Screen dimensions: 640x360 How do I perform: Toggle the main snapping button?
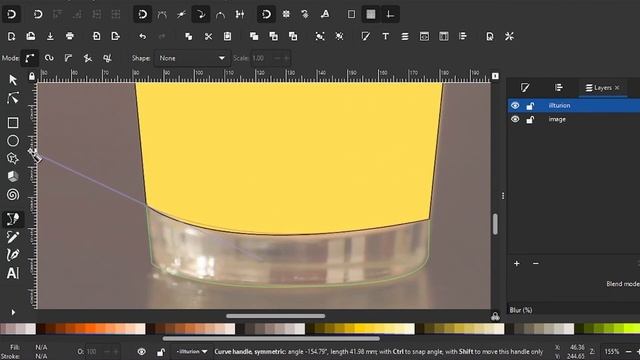tap(11, 14)
